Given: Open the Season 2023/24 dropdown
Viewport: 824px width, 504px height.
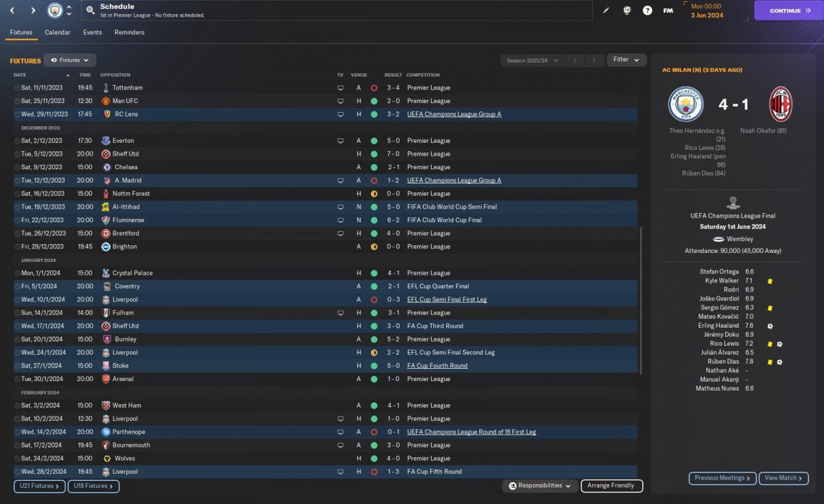Looking at the screenshot, I should tap(532, 61).
